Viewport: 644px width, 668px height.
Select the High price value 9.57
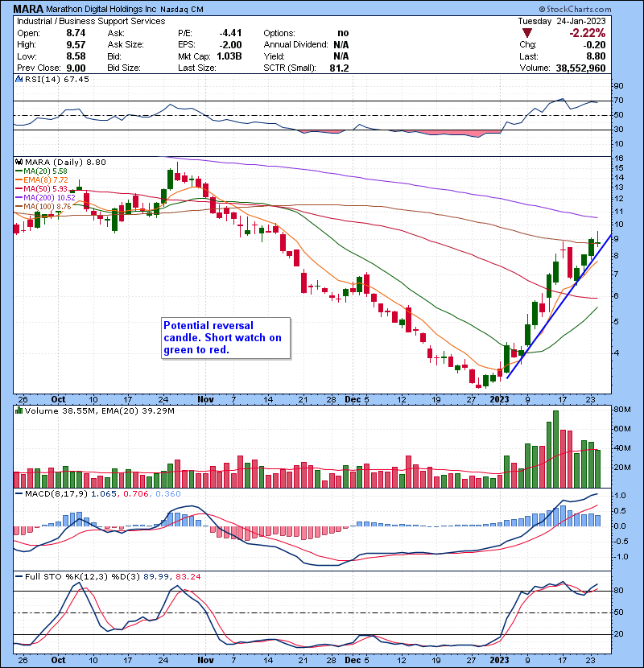76,45
